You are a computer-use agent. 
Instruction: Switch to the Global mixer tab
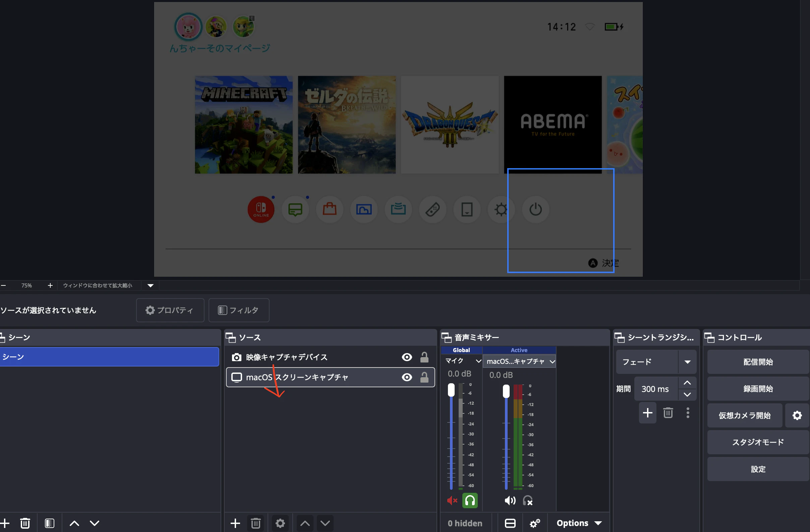point(461,350)
